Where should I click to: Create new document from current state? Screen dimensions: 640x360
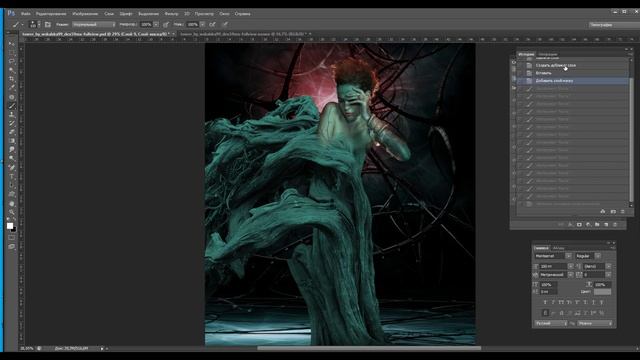(x=602, y=211)
